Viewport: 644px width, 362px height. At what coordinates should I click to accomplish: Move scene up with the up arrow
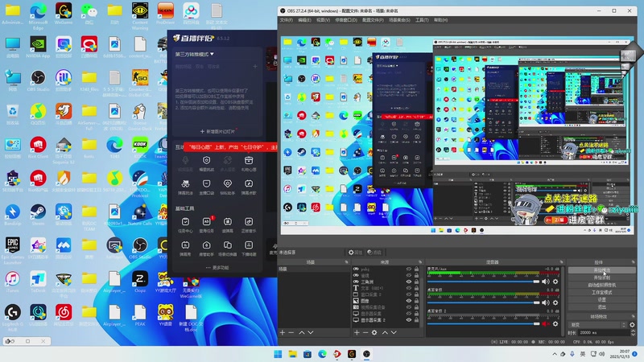coord(302,332)
